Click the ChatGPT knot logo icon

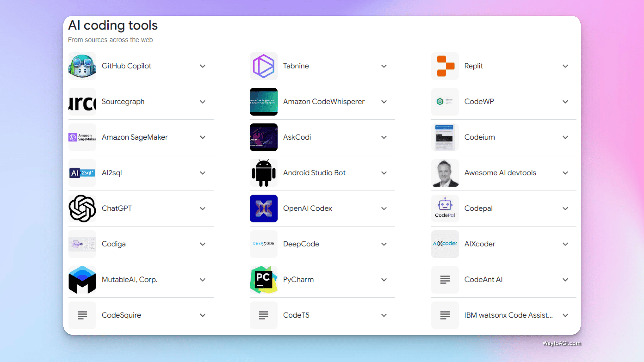82,208
